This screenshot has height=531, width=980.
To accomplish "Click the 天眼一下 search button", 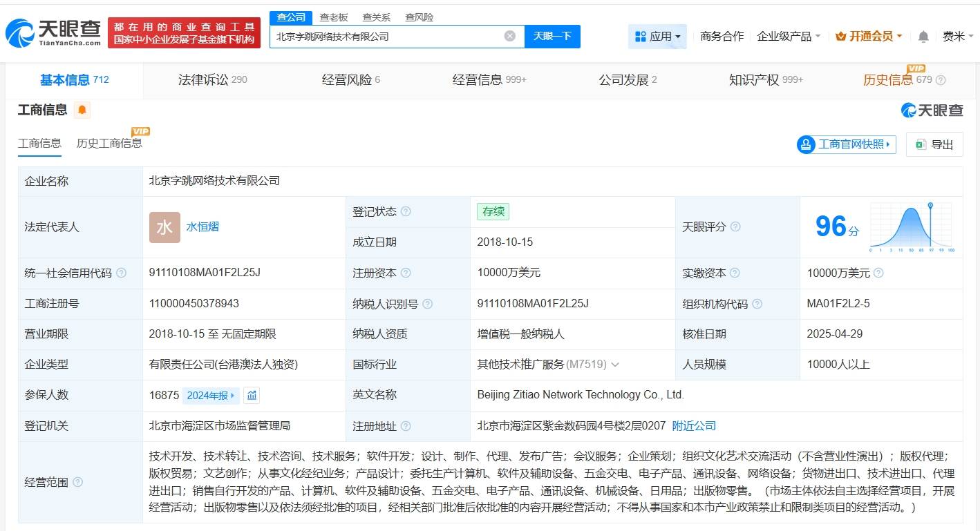I will (x=552, y=36).
